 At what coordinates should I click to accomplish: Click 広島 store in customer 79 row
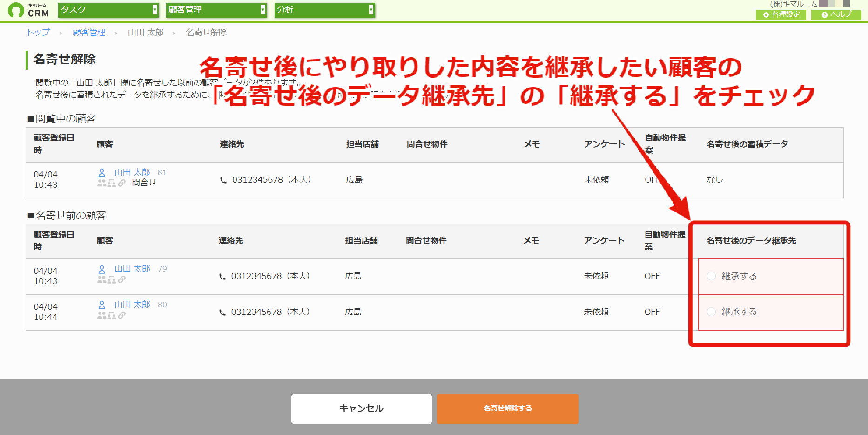[353, 276]
